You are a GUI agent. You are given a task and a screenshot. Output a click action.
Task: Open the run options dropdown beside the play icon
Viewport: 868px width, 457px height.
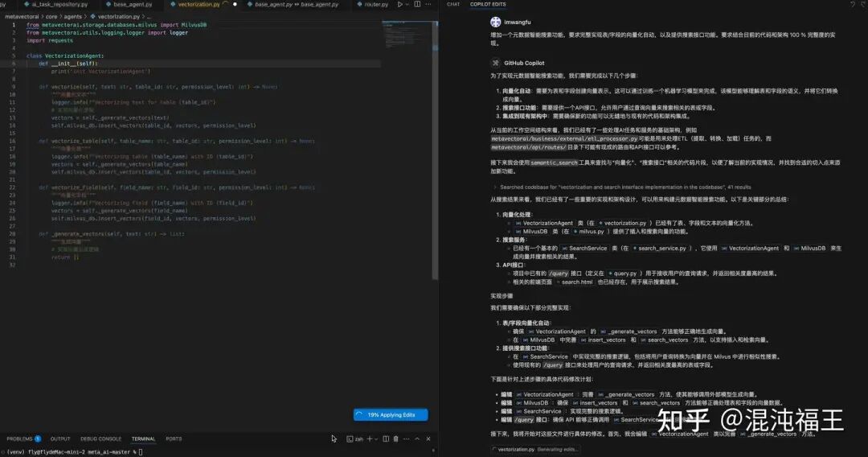click(x=407, y=5)
